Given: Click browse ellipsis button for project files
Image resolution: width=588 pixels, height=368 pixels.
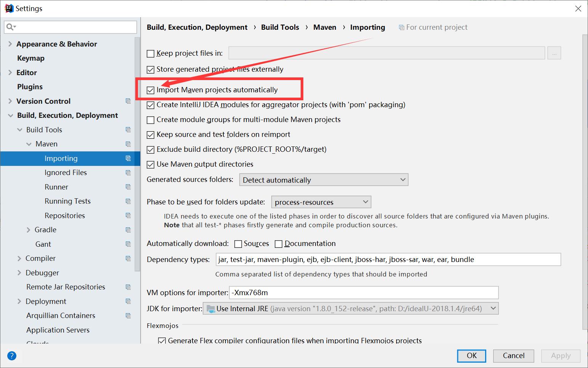Looking at the screenshot, I should point(554,53).
